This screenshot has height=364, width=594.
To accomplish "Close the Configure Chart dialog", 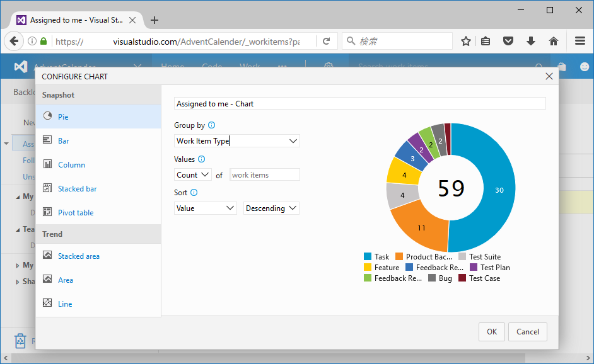I will tap(549, 76).
